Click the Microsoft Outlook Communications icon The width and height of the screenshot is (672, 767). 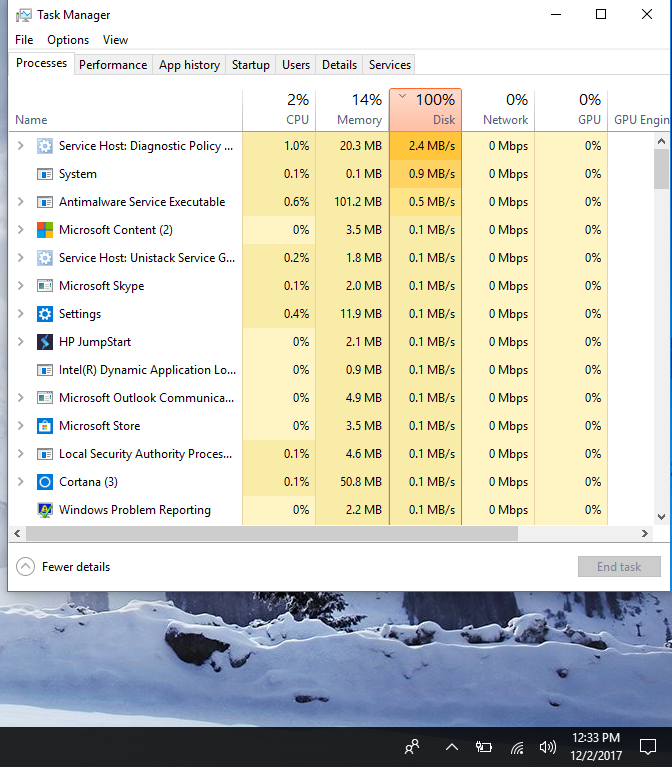45,398
